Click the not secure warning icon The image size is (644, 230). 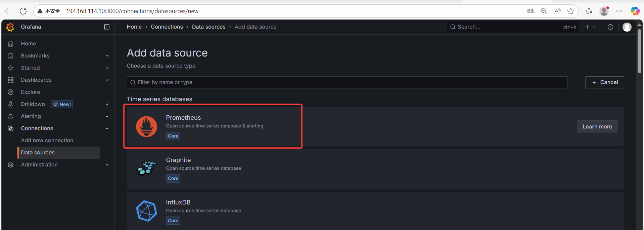40,11
